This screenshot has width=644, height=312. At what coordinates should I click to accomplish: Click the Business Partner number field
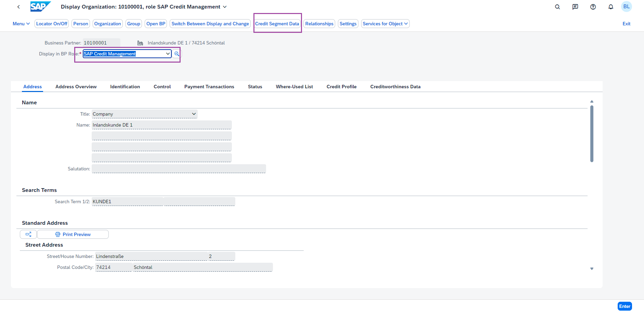tap(102, 43)
